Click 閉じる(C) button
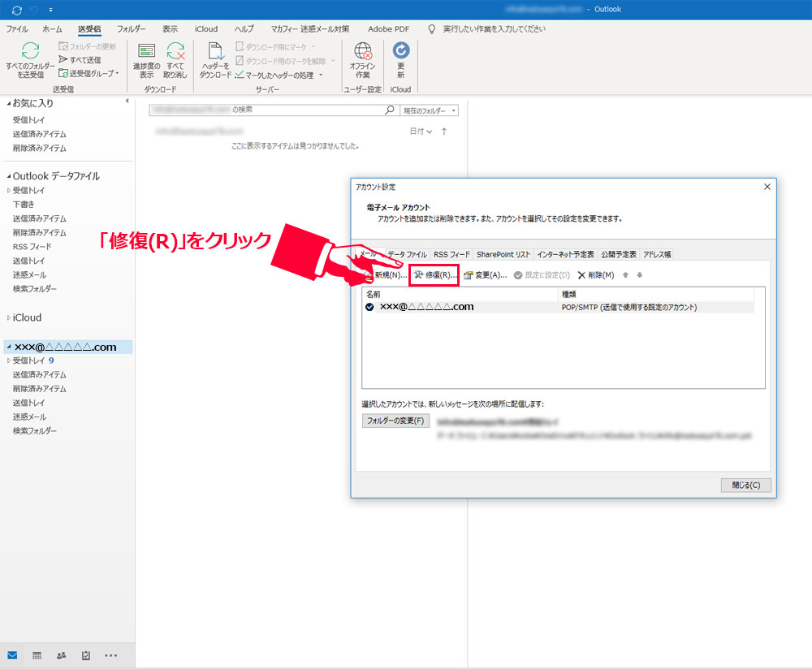This screenshot has height=669, width=812. tap(746, 486)
